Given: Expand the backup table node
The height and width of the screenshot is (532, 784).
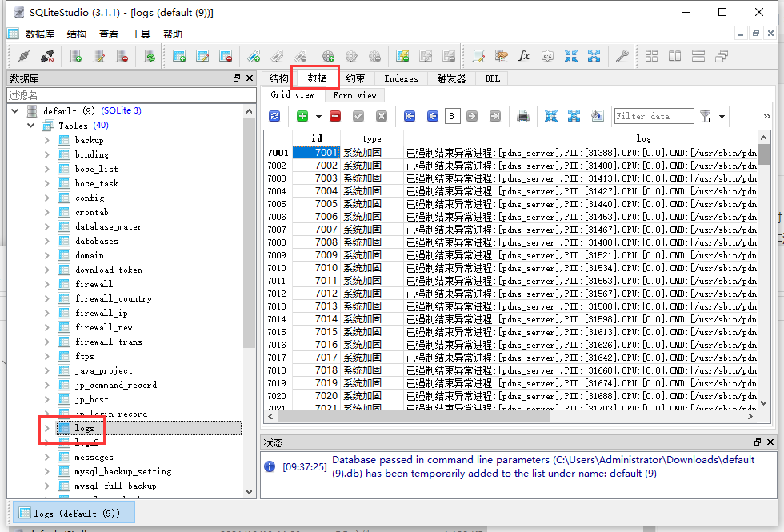Looking at the screenshot, I should (x=47, y=140).
